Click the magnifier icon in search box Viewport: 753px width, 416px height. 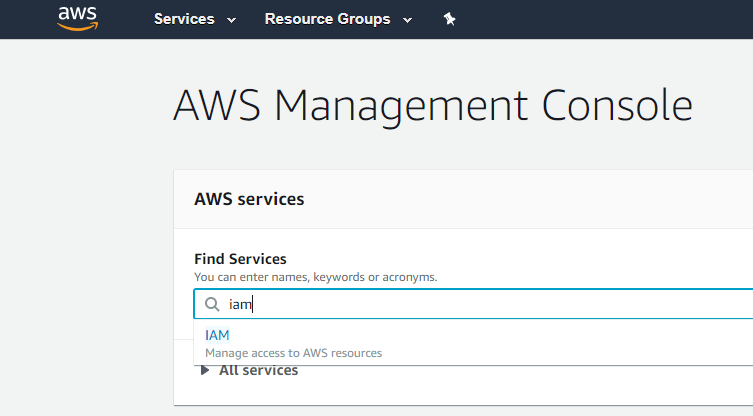click(212, 304)
